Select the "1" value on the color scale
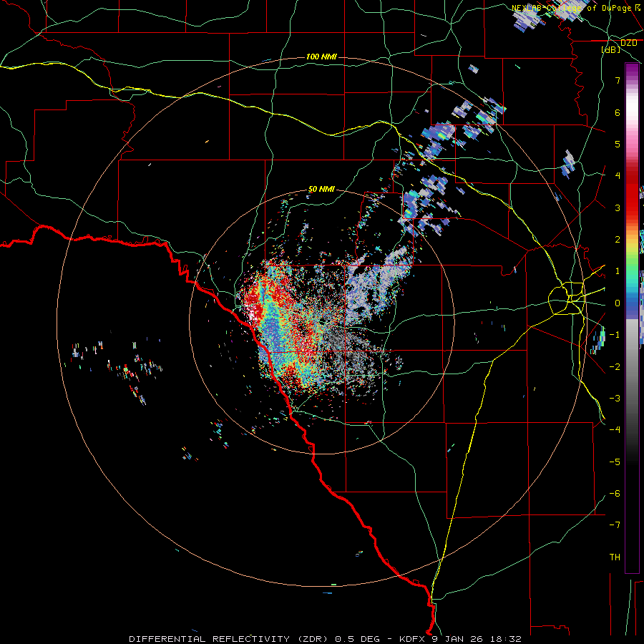 pos(618,271)
